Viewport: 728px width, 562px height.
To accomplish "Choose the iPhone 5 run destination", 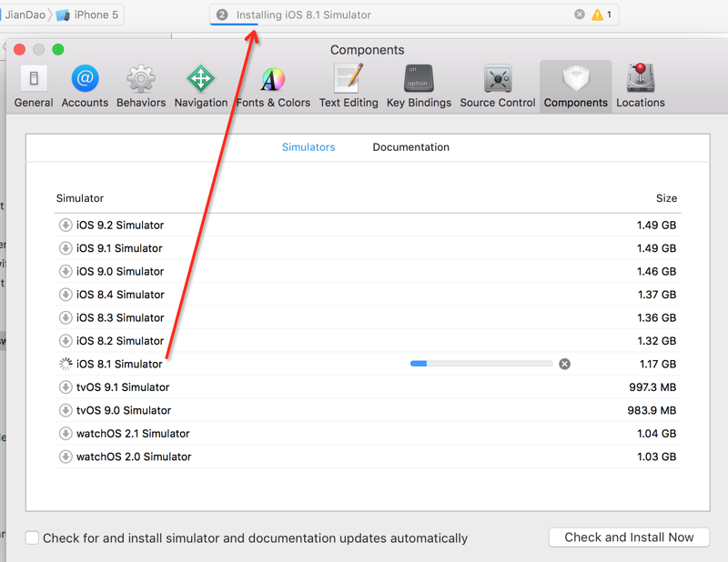I will click(88, 15).
